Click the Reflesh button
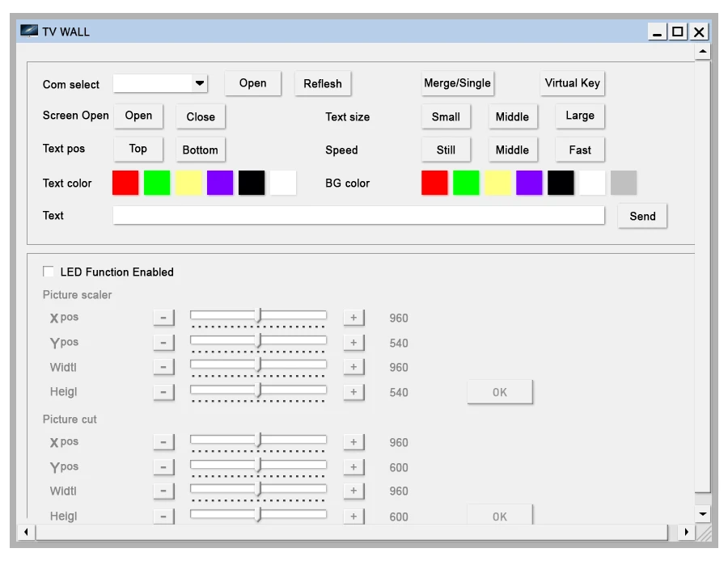The height and width of the screenshot is (561, 728). point(322,84)
